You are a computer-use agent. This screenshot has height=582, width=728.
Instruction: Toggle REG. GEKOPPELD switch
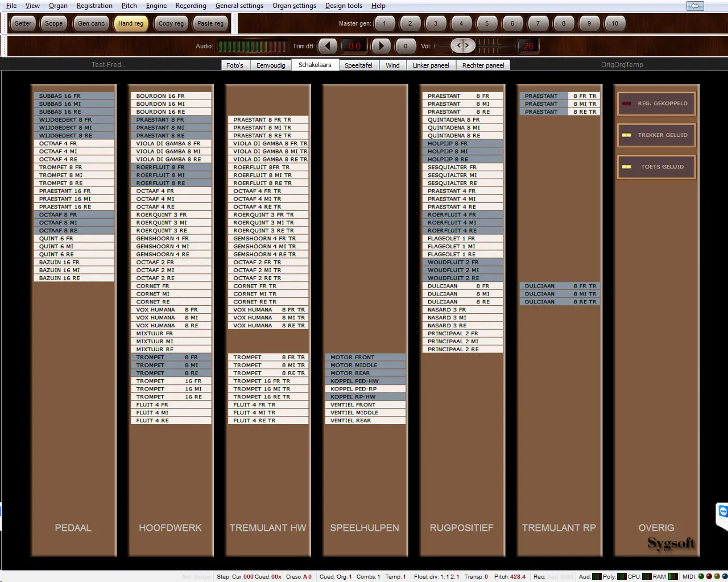pyautogui.click(x=656, y=103)
